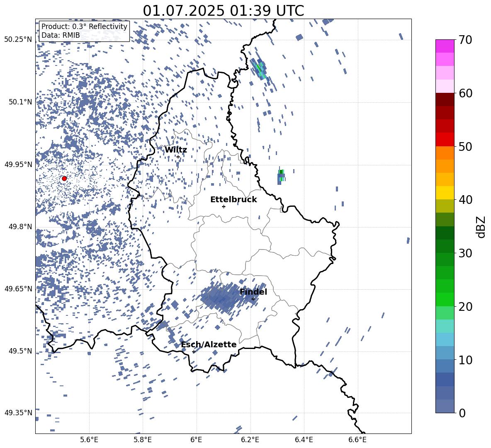Viewport: 491px width, 448px height.
Task: Click the 50.1°N latitude label
Action: point(20,102)
